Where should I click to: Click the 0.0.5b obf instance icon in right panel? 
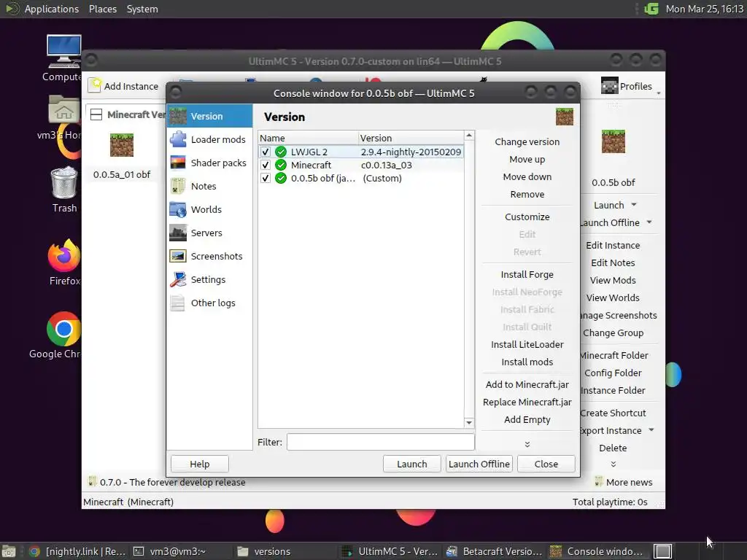[613, 141]
